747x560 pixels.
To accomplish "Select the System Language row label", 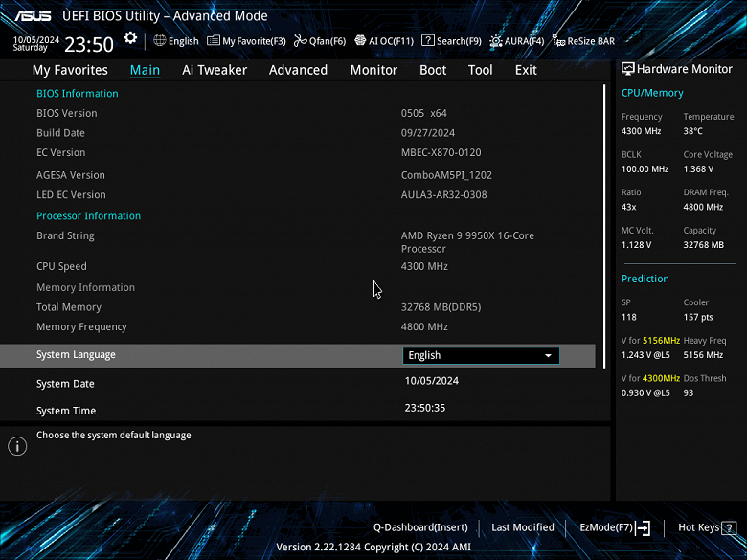I will 76,355.
